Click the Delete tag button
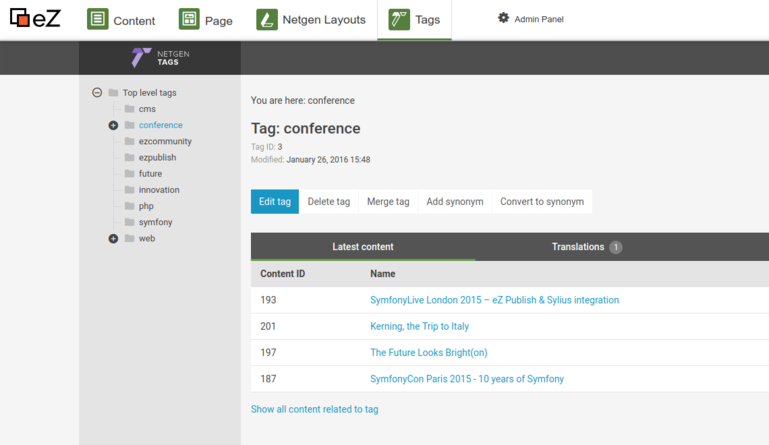The height and width of the screenshot is (445, 769). pos(329,202)
